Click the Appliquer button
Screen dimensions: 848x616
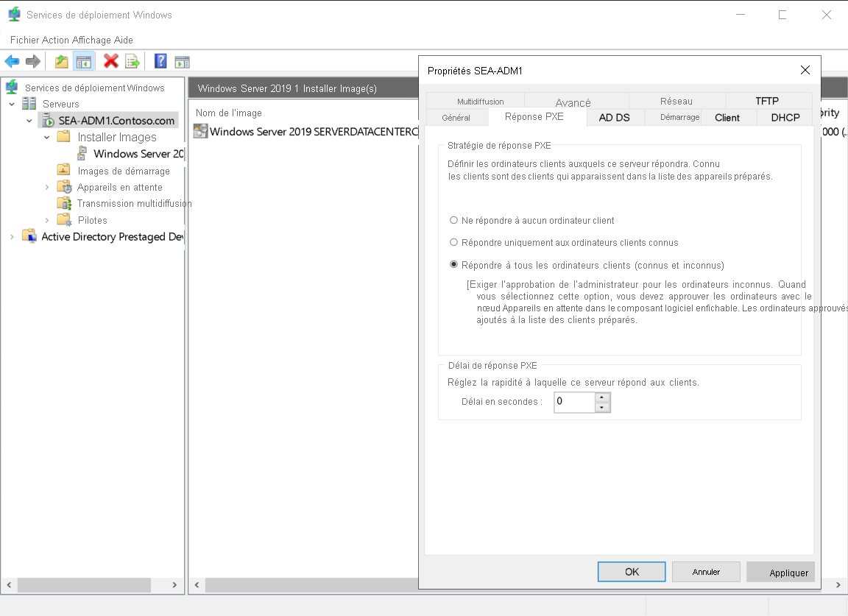pos(780,571)
